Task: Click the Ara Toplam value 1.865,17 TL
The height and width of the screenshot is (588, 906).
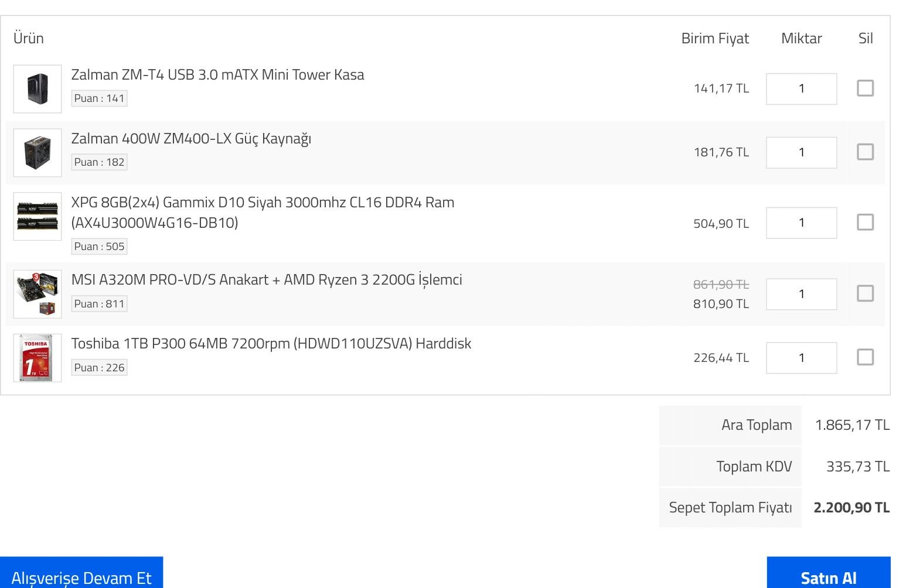Action: (x=852, y=425)
